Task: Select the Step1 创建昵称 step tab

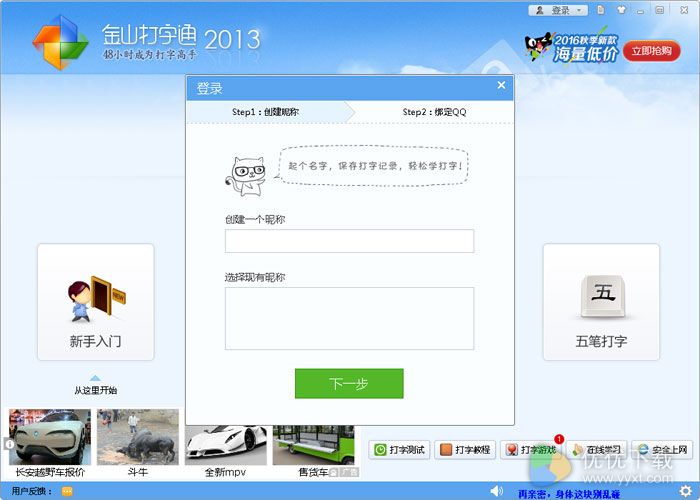Action: 266,112
